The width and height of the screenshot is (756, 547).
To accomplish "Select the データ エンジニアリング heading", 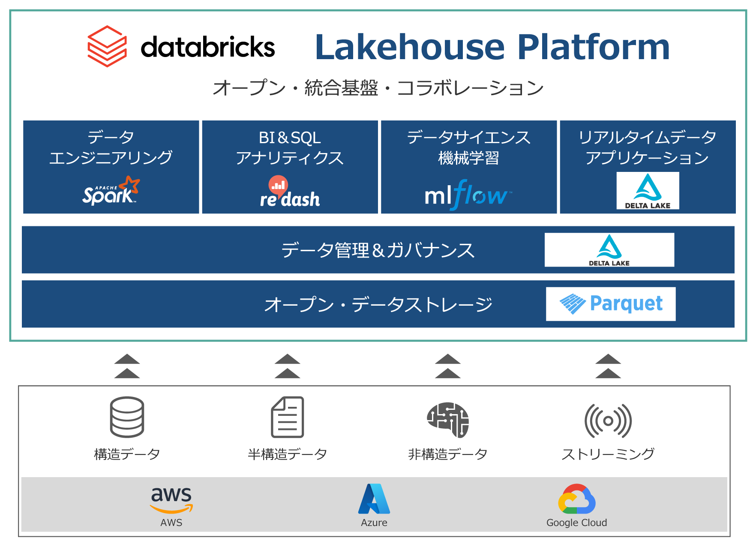I will click(x=111, y=147).
